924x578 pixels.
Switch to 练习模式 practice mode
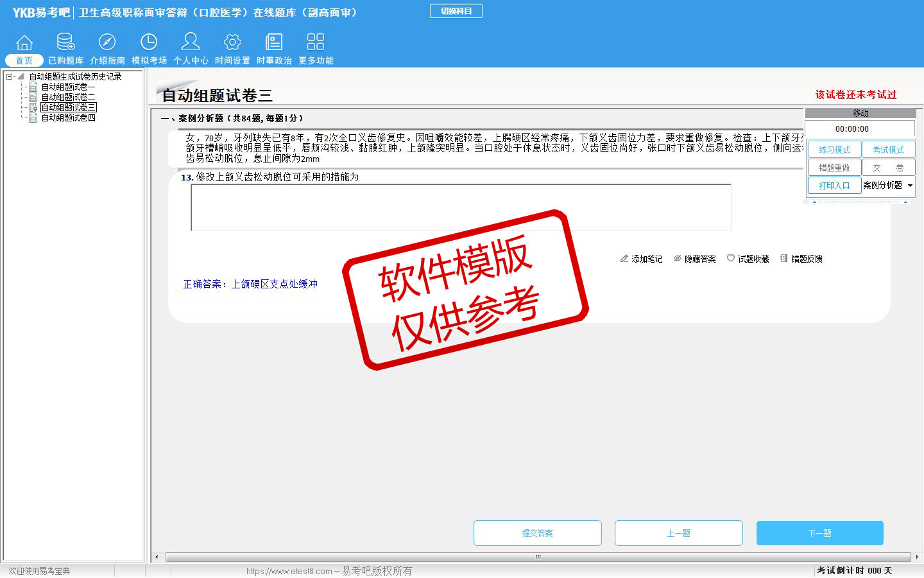pyautogui.click(x=834, y=150)
